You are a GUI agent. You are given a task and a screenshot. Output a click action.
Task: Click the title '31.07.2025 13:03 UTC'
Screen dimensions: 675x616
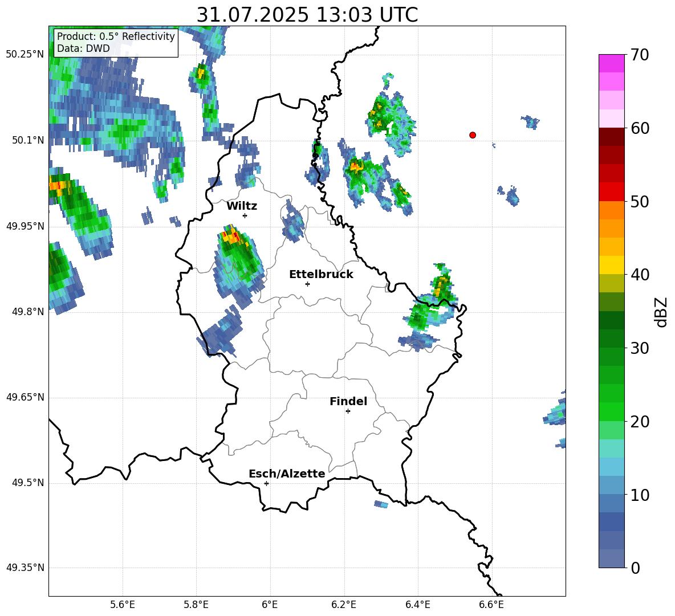tap(307, 15)
